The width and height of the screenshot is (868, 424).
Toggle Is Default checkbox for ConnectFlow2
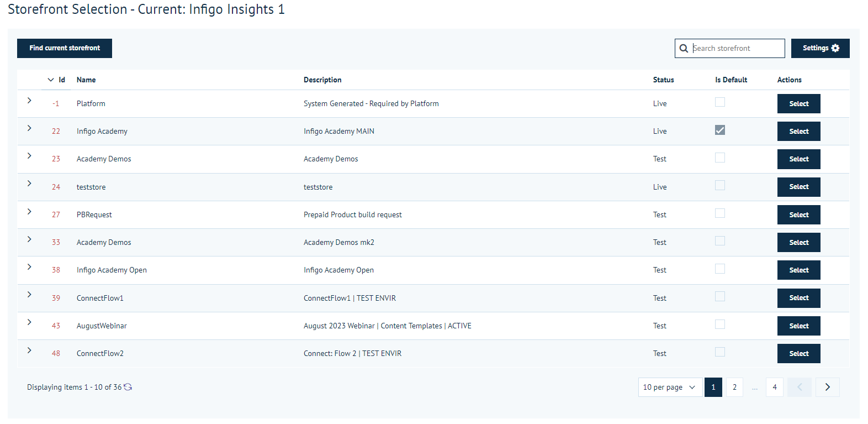pyautogui.click(x=720, y=352)
